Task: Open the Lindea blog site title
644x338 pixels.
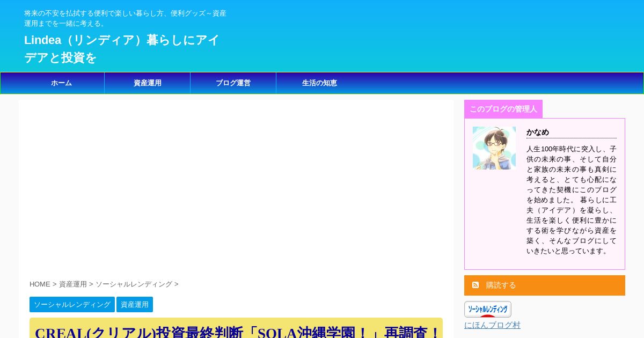Action: 122,49
